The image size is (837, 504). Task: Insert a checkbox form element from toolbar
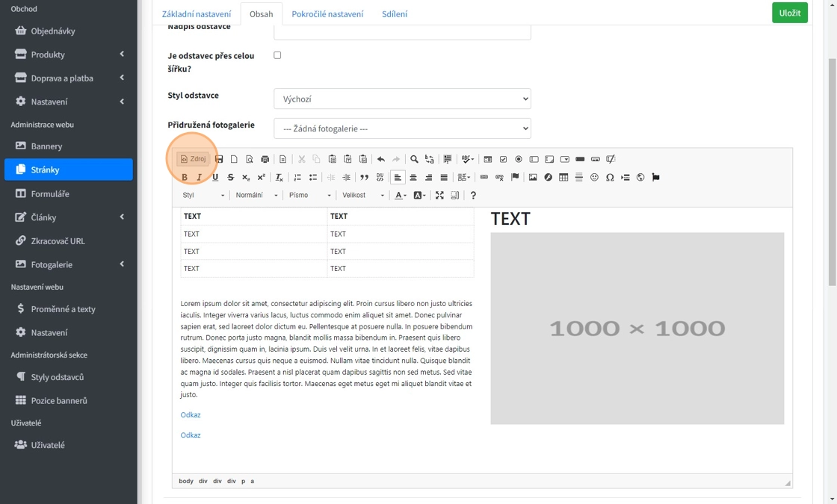click(503, 159)
